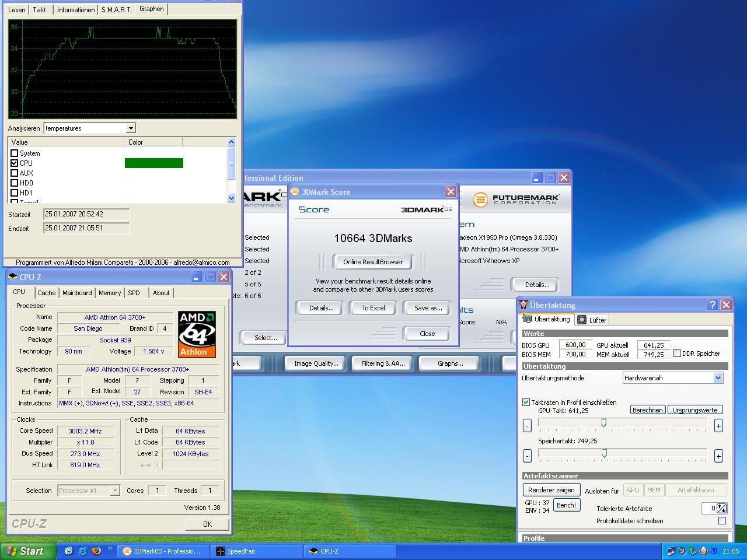Open the Informationen tab in SpeedFan
Viewport: 747px width, 560px height.
pos(76,10)
